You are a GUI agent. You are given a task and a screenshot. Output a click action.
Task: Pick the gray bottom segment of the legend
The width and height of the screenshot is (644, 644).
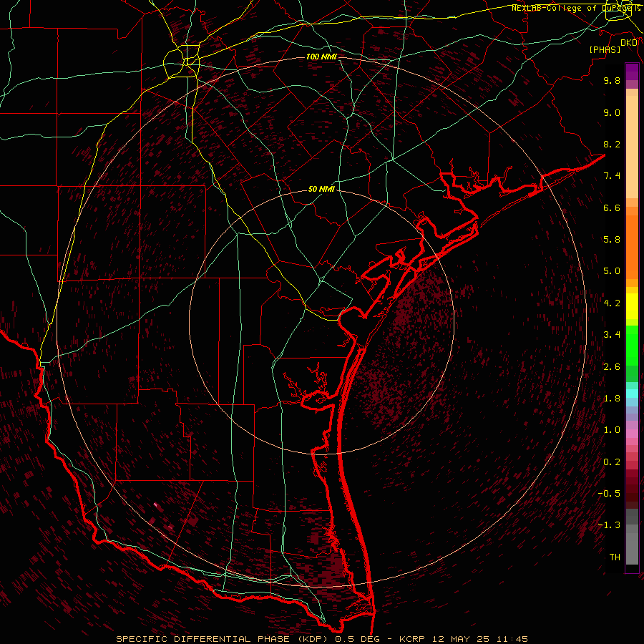[632, 549]
